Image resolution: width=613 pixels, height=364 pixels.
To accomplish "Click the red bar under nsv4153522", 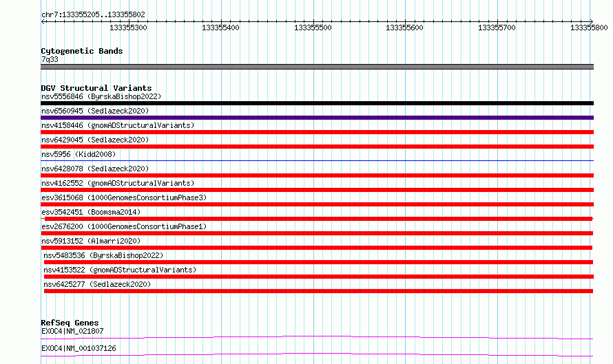I will coord(319,277).
